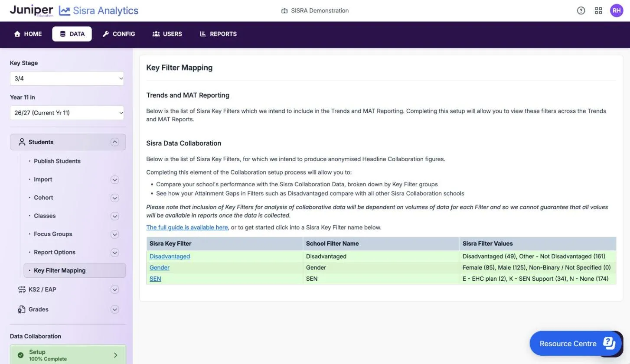The height and width of the screenshot is (364, 630).
Task: Click 'Disadvantaged (49), Other' values cell
Action: 538,257
